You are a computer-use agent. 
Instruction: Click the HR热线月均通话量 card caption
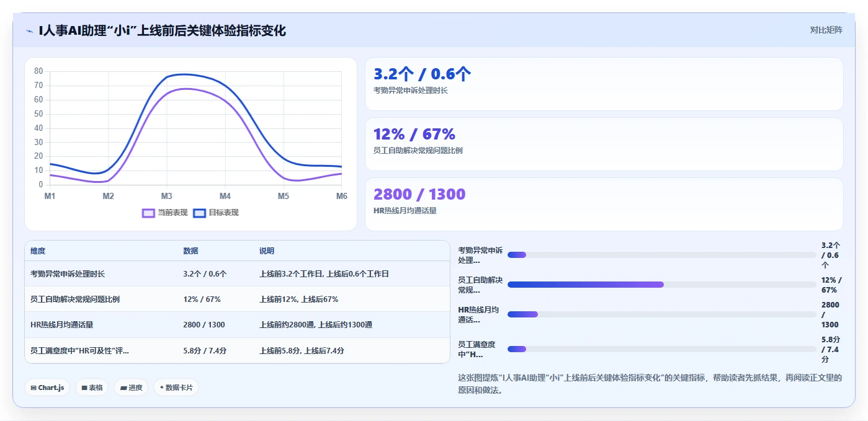coord(405,211)
